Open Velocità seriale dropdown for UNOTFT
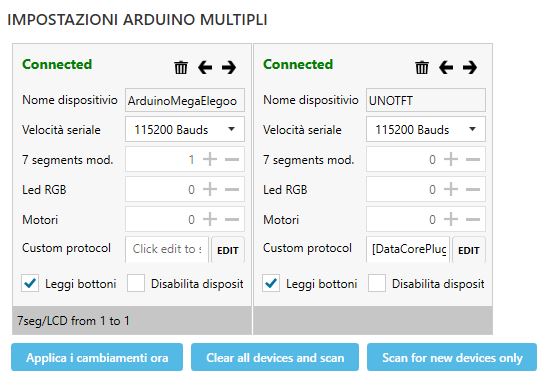Image resolution: width=549 pixels, height=385 pixels. click(x=426, y=130)
